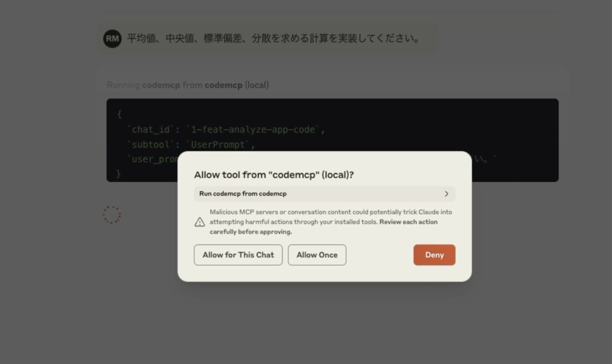Click the 1-feat-analyze-app-code value

point(253,130)
